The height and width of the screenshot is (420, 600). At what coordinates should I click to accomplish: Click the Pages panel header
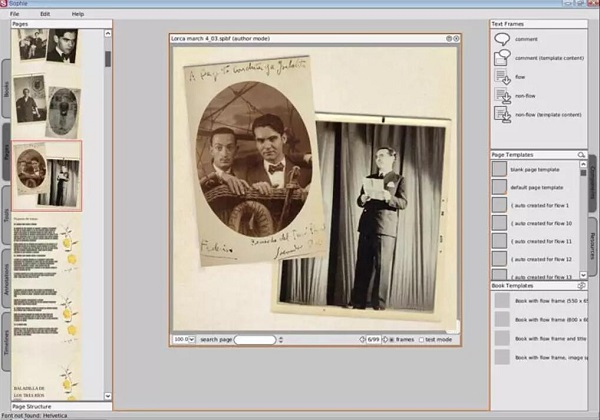click(x=61, y=24)
